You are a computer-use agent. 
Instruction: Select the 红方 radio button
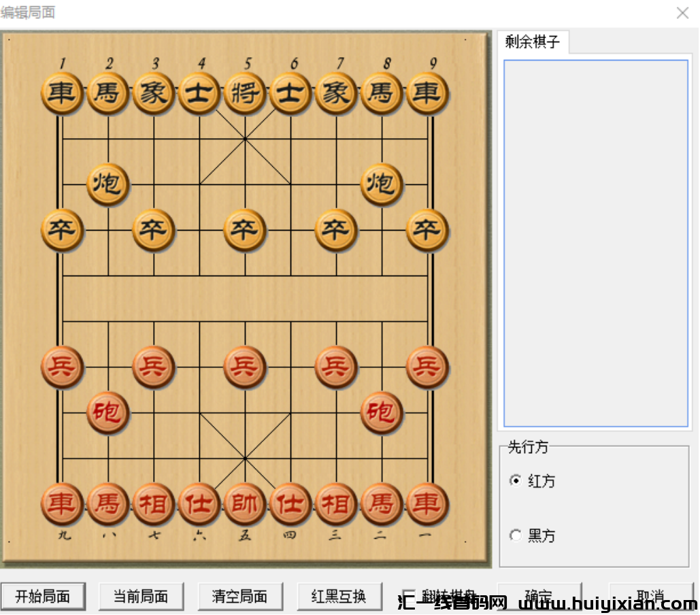[x=515, y=481]
